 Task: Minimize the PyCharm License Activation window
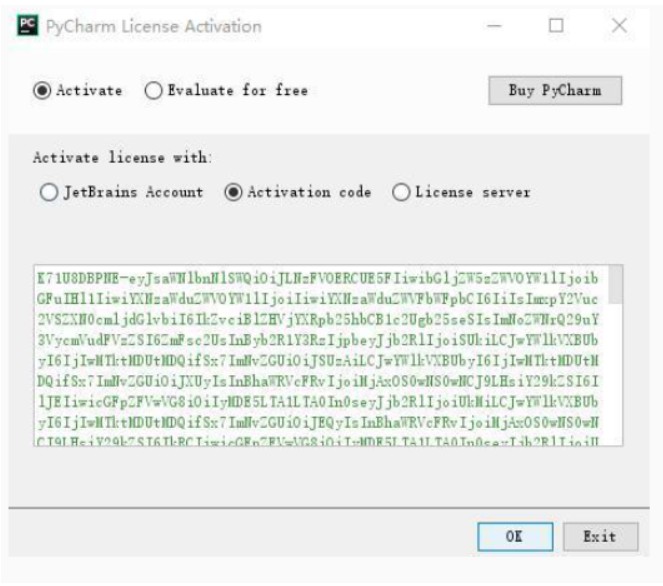click(x=494, y=26)
